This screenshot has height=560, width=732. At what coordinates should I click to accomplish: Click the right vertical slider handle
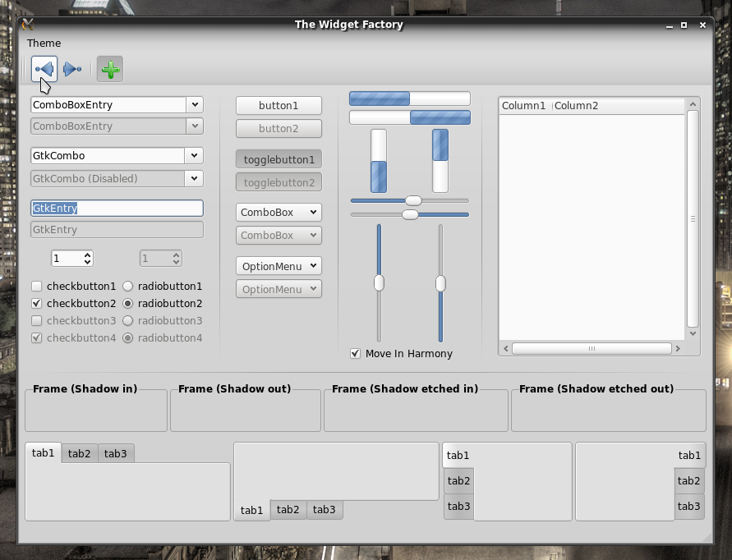click(x=440, y=284)
